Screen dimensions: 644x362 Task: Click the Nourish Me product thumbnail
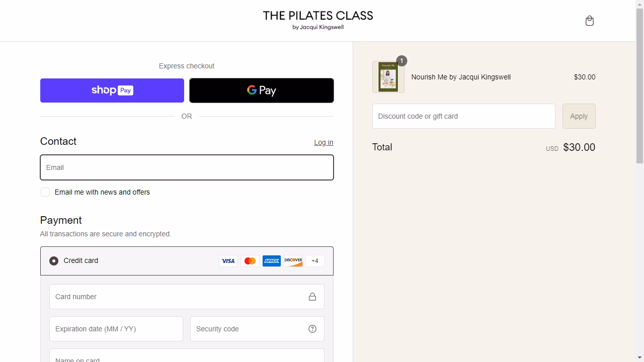point(388,76)
